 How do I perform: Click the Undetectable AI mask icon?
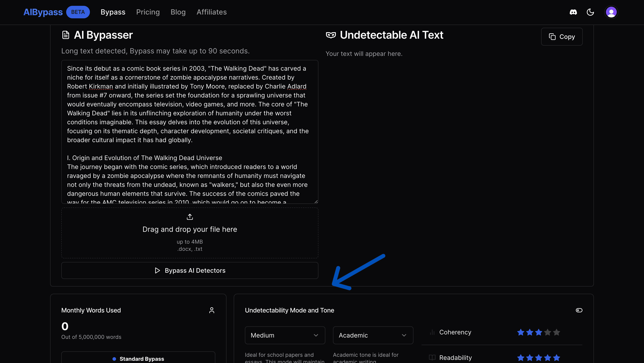click(x=331, y=35)
